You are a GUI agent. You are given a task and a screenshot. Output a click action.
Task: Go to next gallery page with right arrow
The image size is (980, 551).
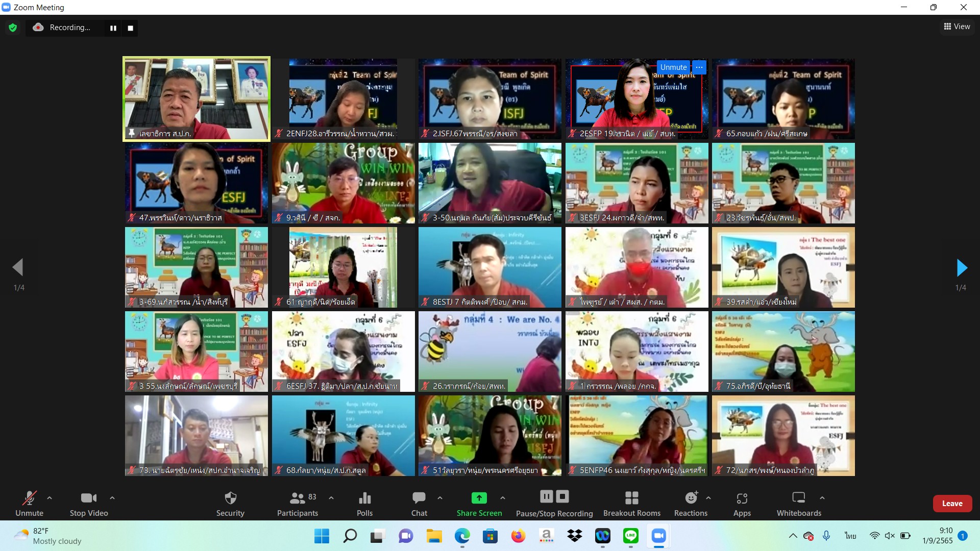pyautogui.click(x=961, y=267)
